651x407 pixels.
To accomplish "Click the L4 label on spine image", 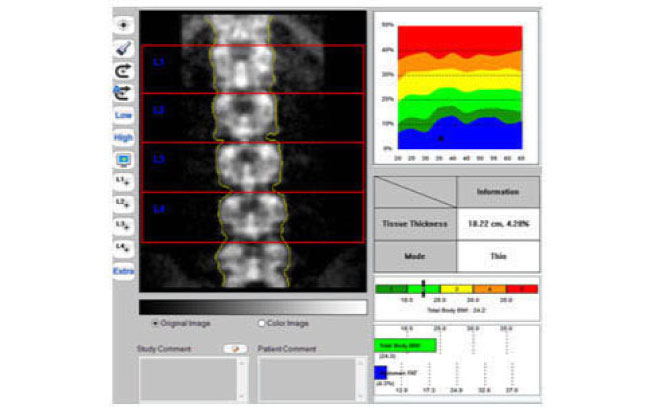I will pos(159,208).
